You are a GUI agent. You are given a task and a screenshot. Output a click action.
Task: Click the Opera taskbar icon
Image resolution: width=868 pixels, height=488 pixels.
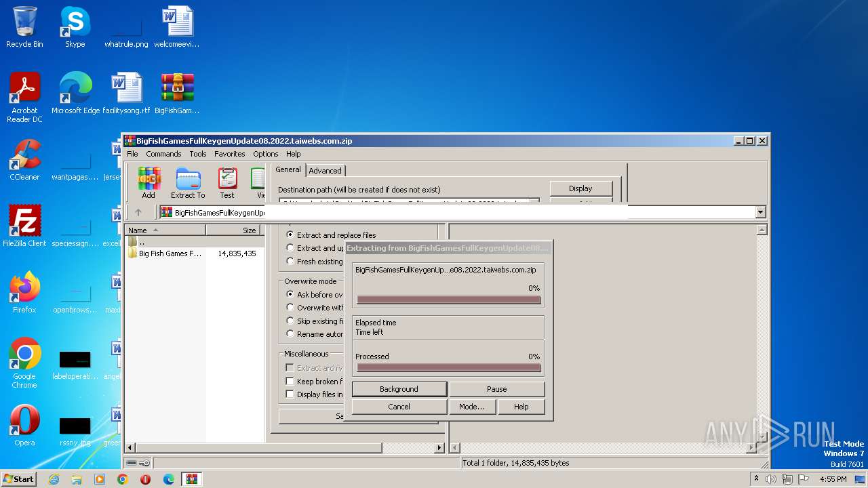pos(145,479)
